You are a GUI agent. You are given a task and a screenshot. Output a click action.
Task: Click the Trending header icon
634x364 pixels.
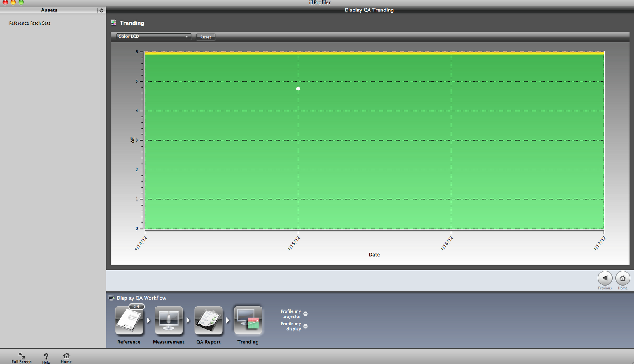click(114, 23)
